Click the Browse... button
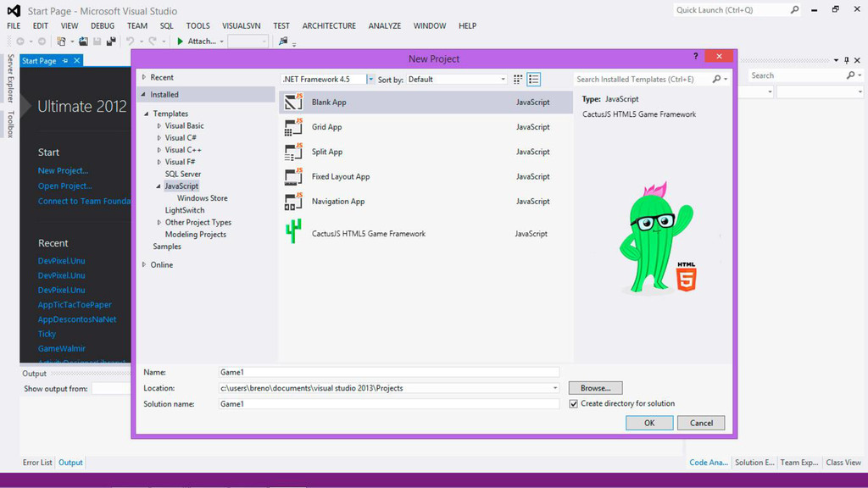Image resolution: width=868 pixels, height=488 pixels. (x=596, y=388)
